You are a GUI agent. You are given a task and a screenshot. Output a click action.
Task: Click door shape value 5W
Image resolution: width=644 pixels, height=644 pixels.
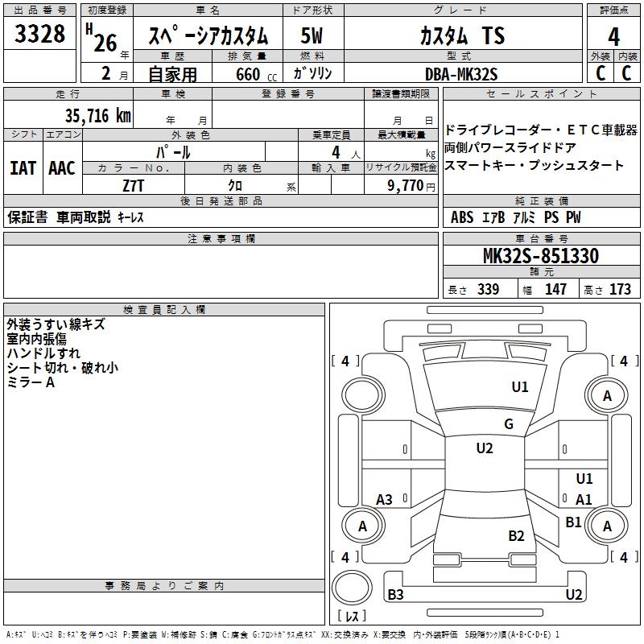[x=312, y=35]
